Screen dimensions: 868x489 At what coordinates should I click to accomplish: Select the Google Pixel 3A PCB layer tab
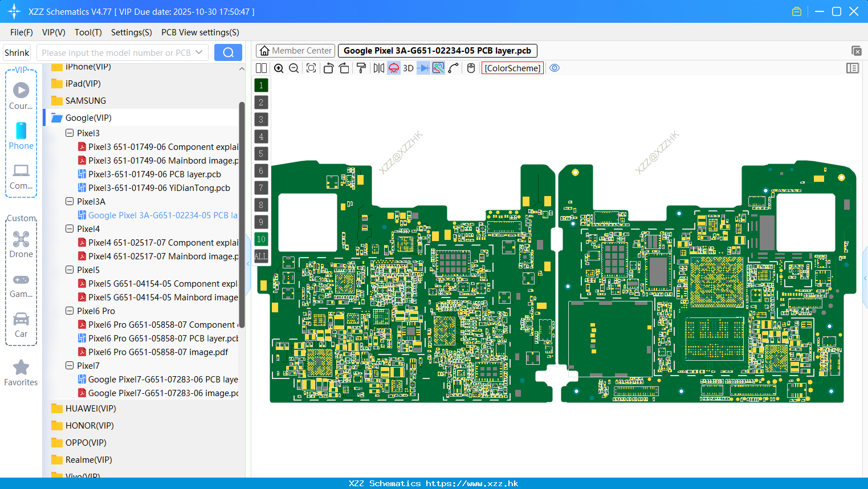[437, 51]
